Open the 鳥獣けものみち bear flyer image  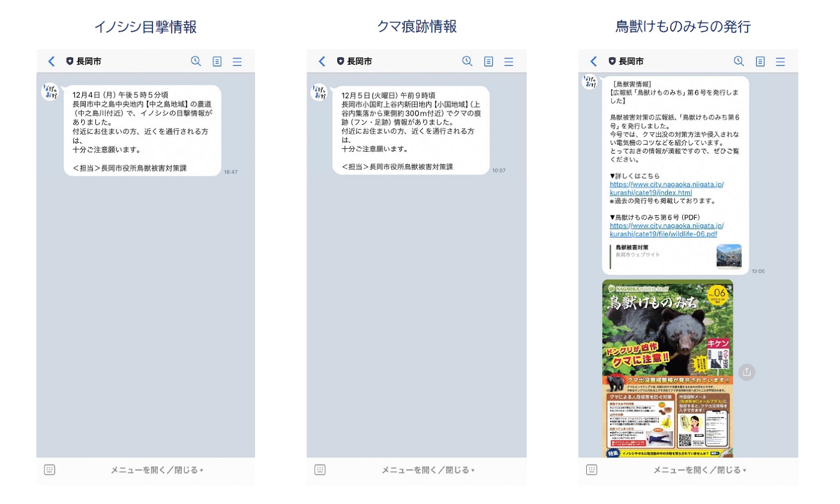668,368
